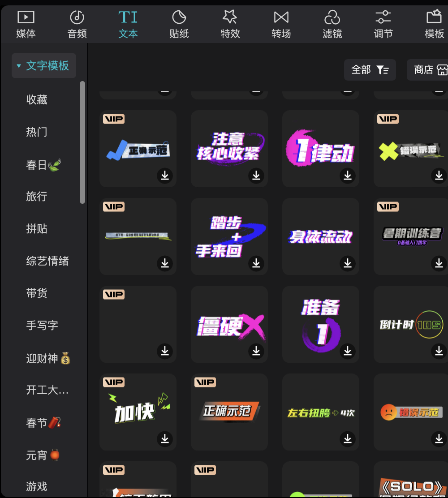Select the 拼贴 category
448x498 pixels.
tap(37, 229)
